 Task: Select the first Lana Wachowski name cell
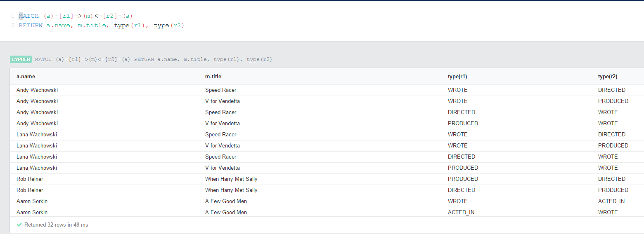pos(37,134)
